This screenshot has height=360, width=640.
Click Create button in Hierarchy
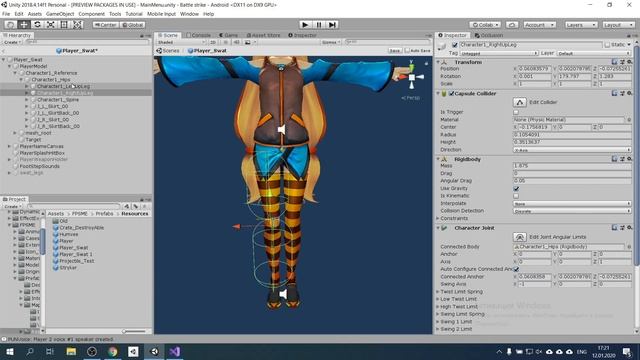12,42
